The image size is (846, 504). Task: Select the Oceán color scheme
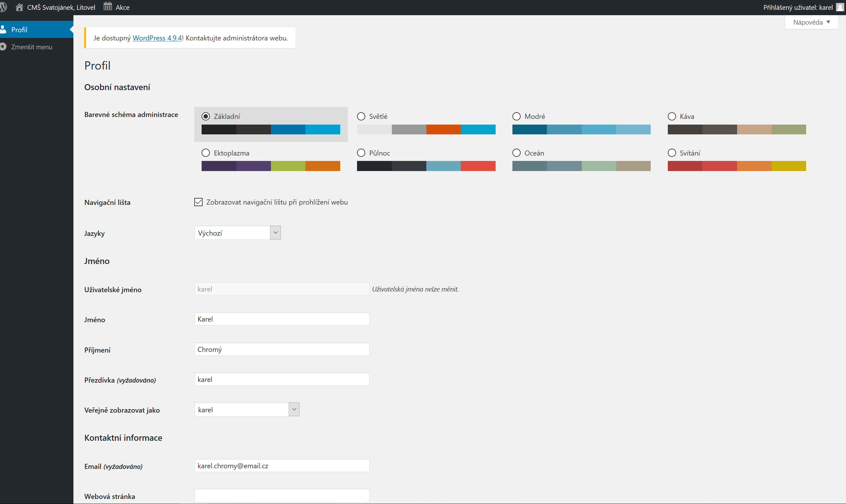(x=516, y=153)
